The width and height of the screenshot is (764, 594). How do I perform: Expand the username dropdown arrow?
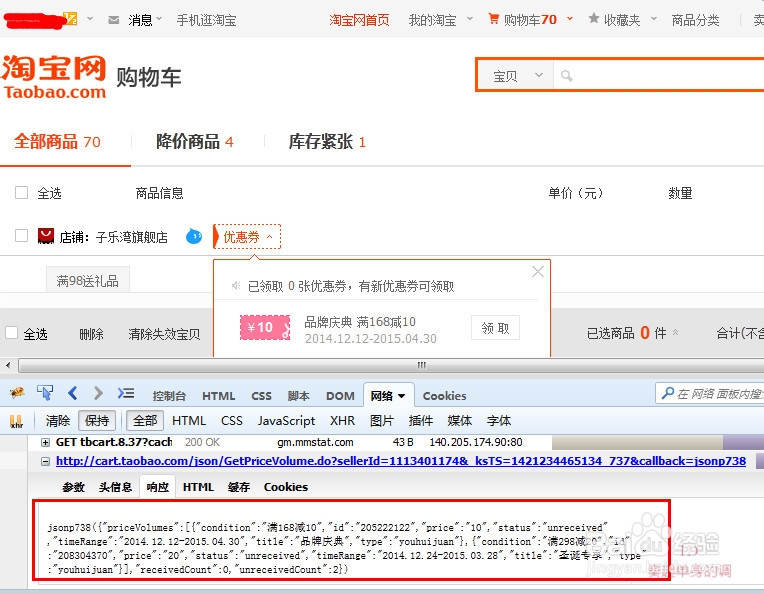pos(90,19)
